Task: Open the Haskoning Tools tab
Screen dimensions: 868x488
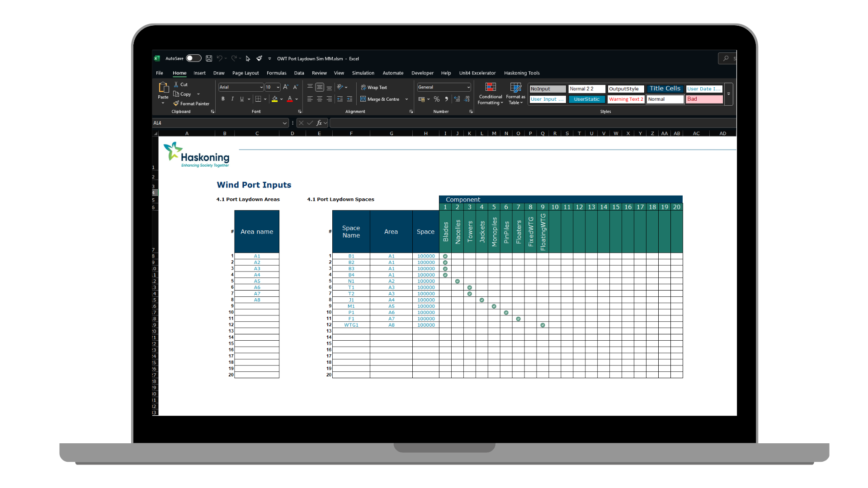Action: (x=521, y=73)
